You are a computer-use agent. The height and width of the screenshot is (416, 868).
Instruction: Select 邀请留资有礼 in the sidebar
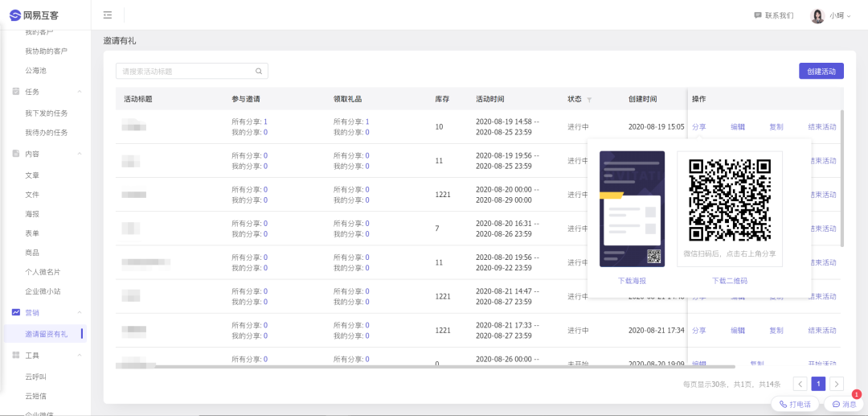[x=47, y=333]
